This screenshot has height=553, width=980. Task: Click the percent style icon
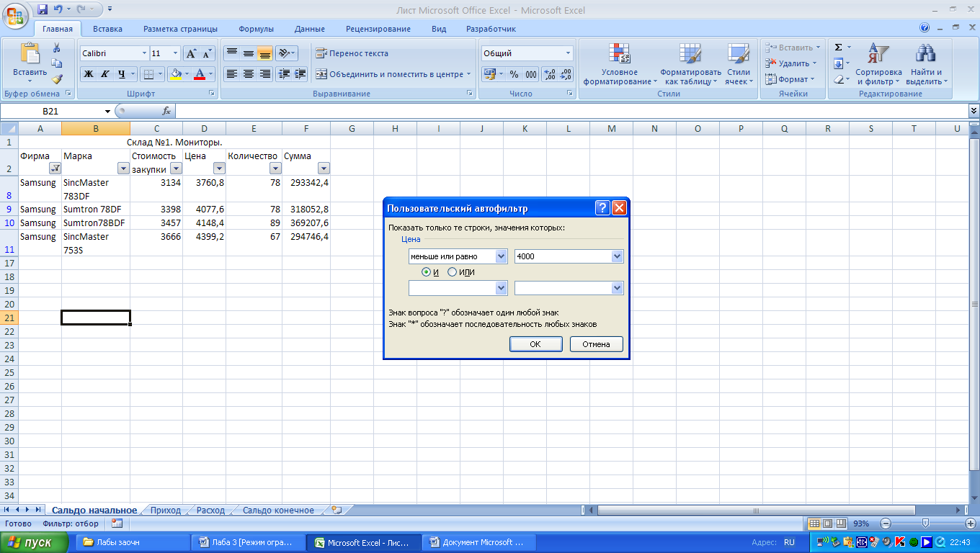tap(514, 74)
